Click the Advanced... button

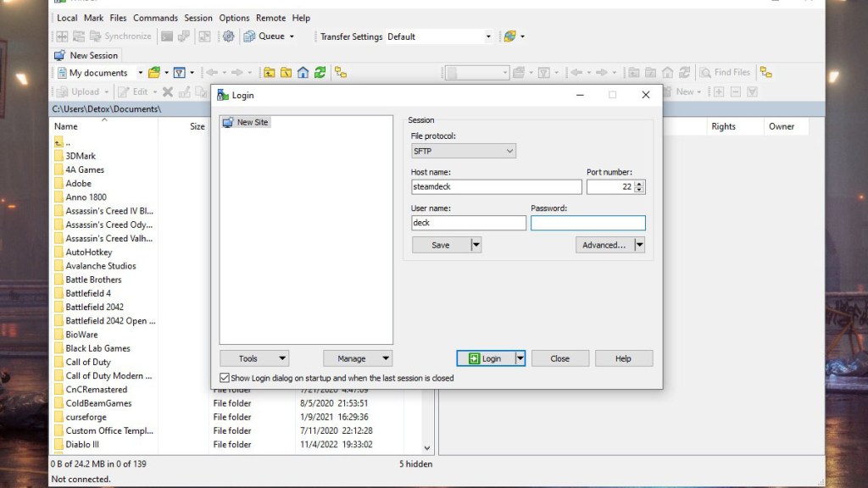(x=604, y=245)
